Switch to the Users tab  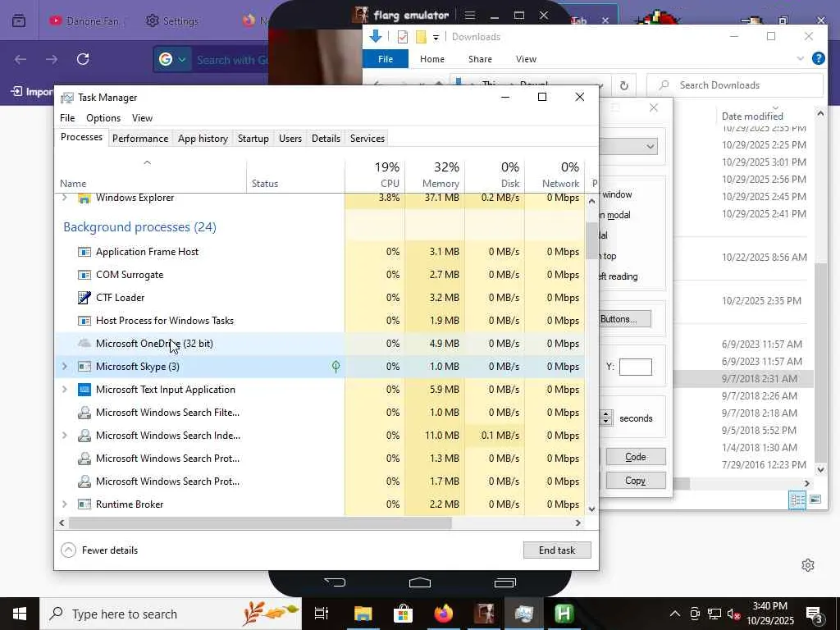tap(290, 138)
